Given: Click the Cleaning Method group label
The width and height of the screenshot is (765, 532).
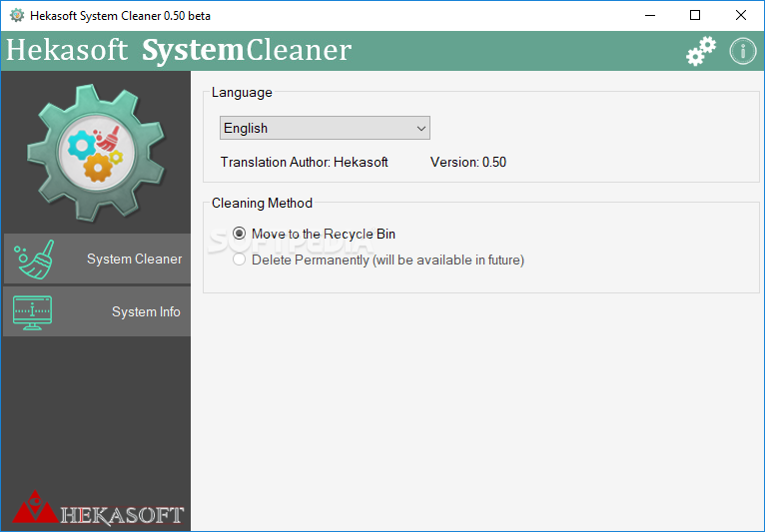Looking at the screenshot, I should click(262, 203).
